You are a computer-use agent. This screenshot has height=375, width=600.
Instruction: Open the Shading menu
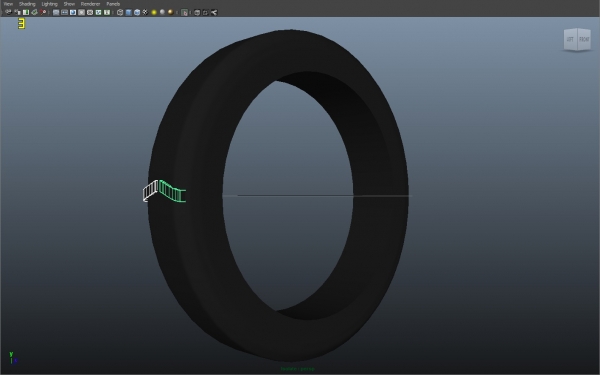coord(27,4)
